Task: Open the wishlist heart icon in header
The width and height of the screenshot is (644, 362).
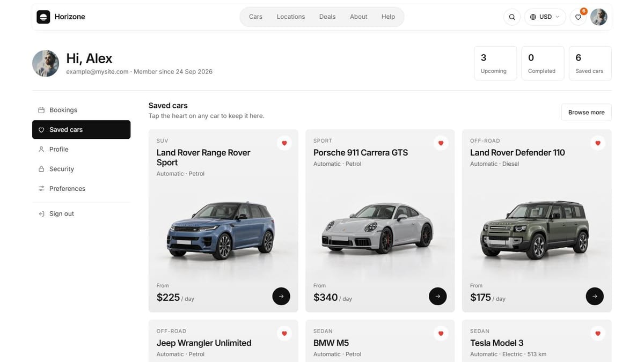Action: click(578, 17)
